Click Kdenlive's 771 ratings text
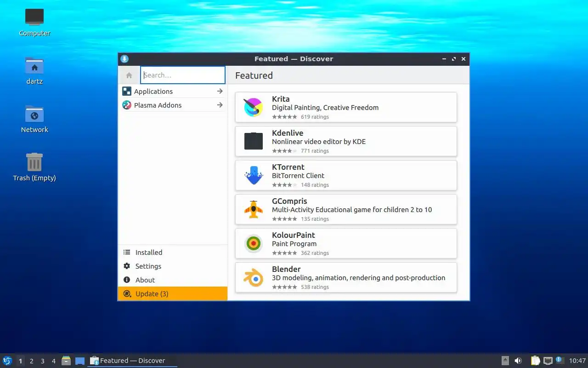This screenshot has width=588, height=368. 315,151
